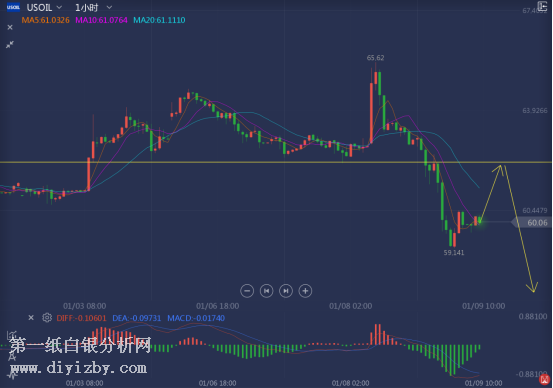This screenshot has width=553, height=388.
Task: Click the minus zoom-out chart button
Action: pos(247,291)
